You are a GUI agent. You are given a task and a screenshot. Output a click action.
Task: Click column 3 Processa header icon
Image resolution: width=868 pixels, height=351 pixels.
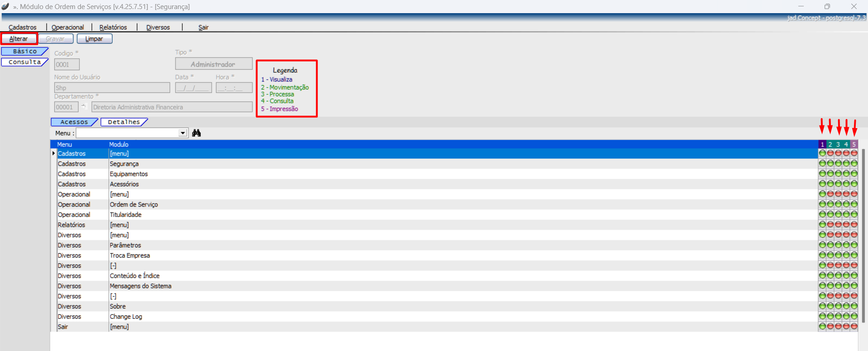(838, 144)
